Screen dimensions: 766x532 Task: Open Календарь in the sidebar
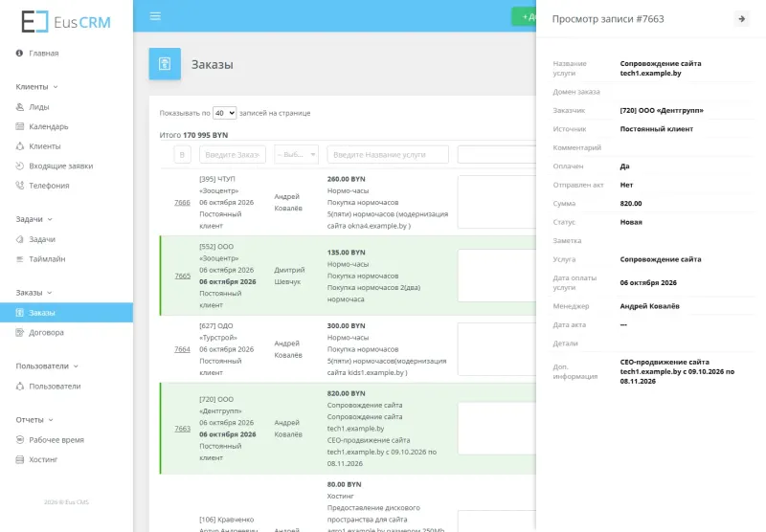[x=49, y=126]
